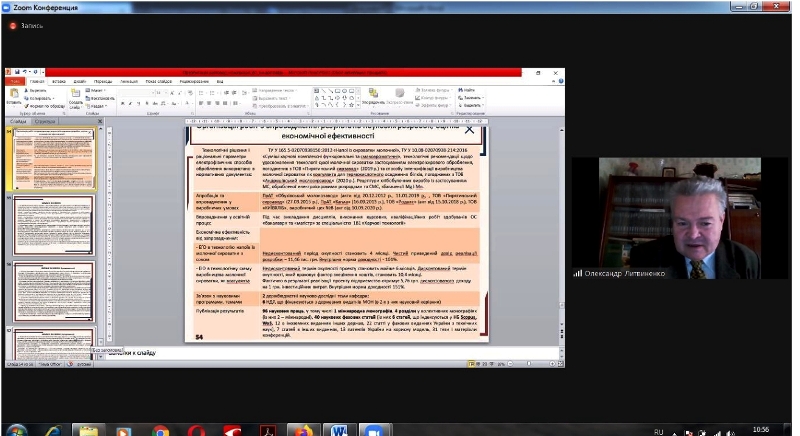Click Олександр Литвиненко participant video tile
800x436 pixels.
point(680,218)
